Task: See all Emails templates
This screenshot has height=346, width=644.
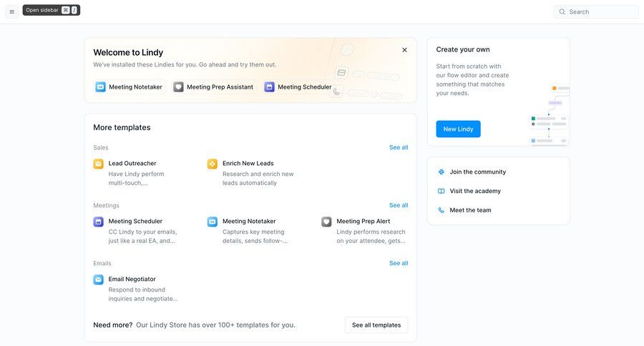Action: pyautogui.click(x=399, y=263)
